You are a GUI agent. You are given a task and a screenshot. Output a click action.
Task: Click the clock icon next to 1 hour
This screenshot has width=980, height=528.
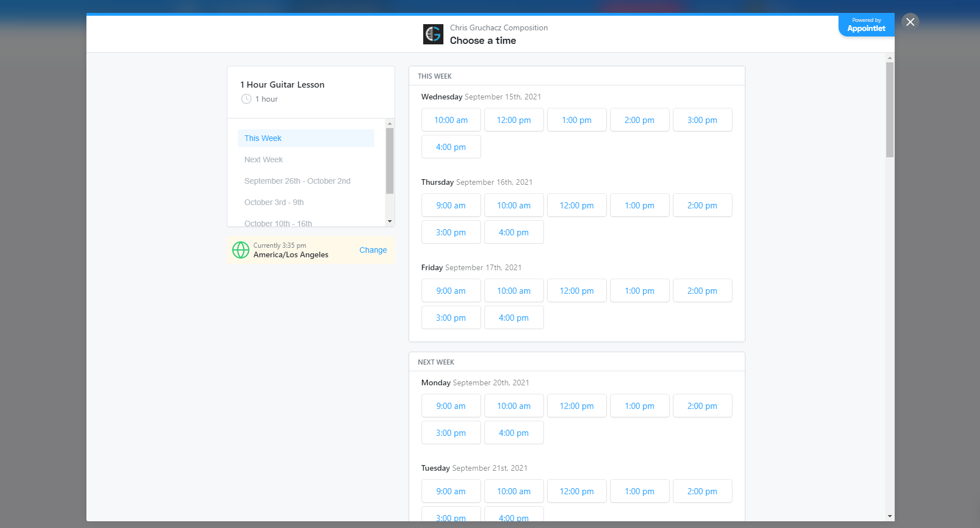pos(246,99)
